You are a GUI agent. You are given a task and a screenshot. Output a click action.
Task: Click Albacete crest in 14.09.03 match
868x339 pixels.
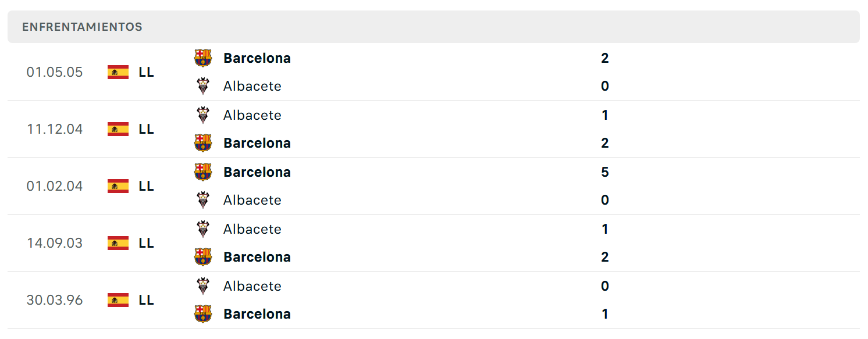[203, 229]
